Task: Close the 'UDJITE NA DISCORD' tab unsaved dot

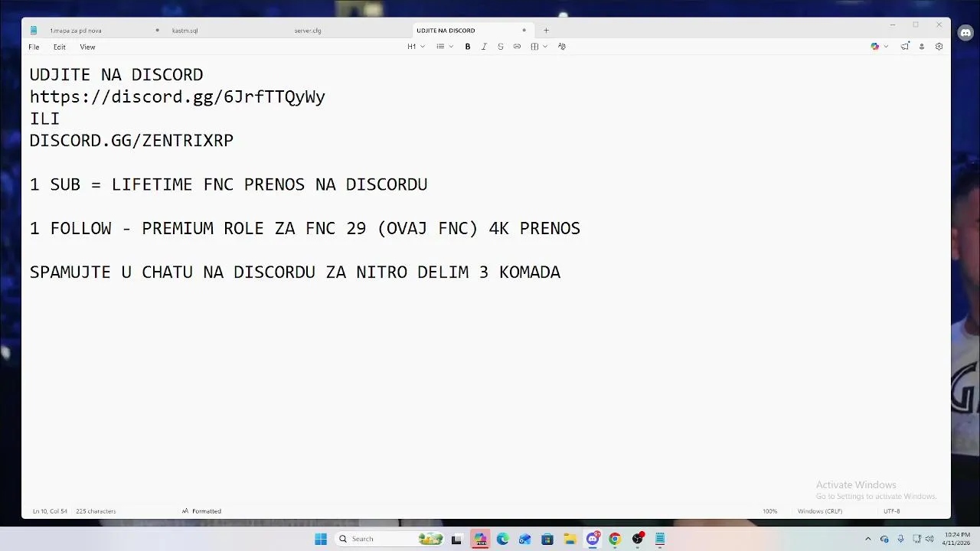Action: (524, 31)
